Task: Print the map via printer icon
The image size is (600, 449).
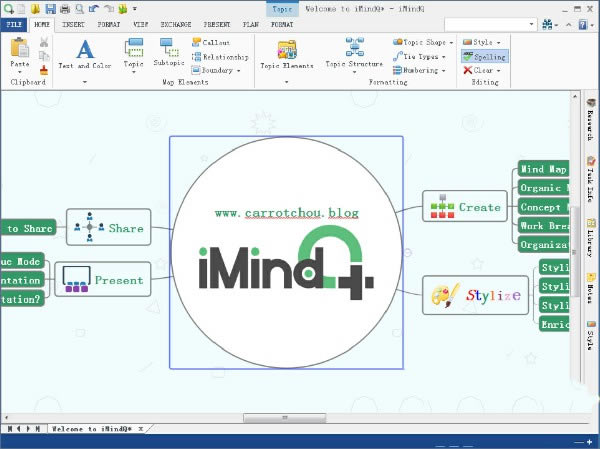Action: pos(65,8)
